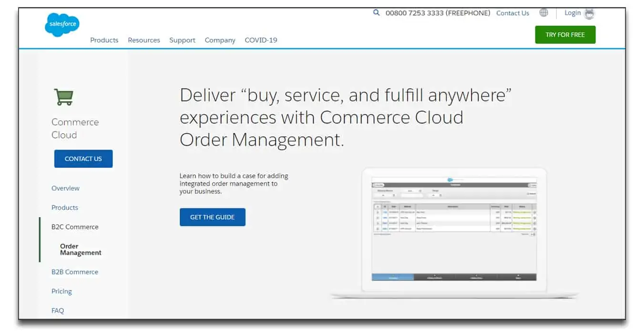Click the green shopping cart icon
Image resolution: width=644 pixels, height=331 pixels.
tap(63, 97)
